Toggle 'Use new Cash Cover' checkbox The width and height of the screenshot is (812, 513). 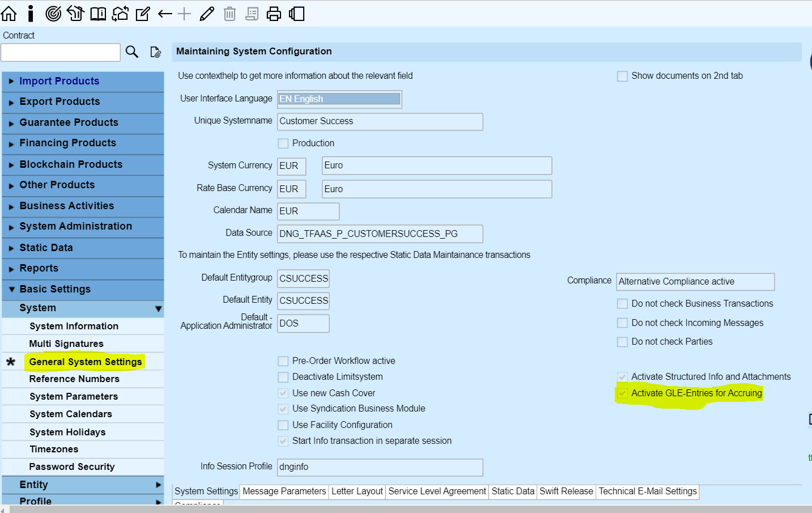pos(283,393)
